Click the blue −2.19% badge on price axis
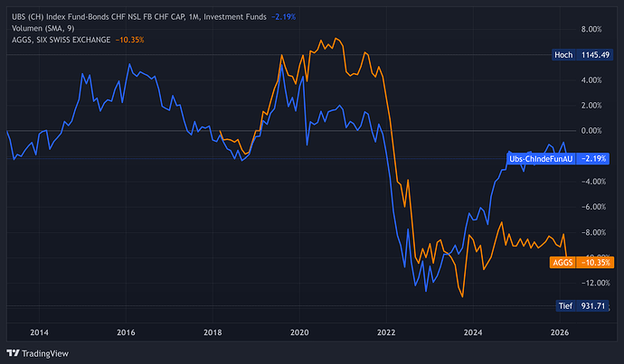 pyautogui.click(x=592, y=159)
